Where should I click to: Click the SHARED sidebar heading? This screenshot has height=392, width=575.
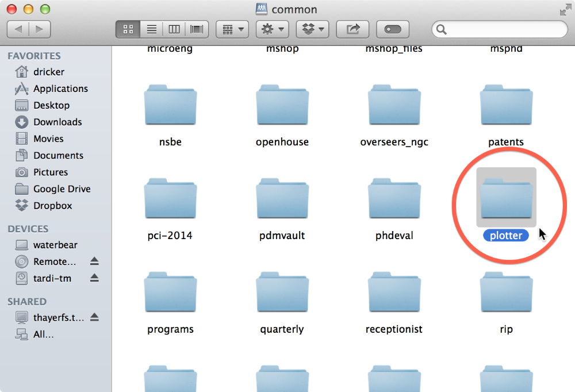(x=27, y=302)
